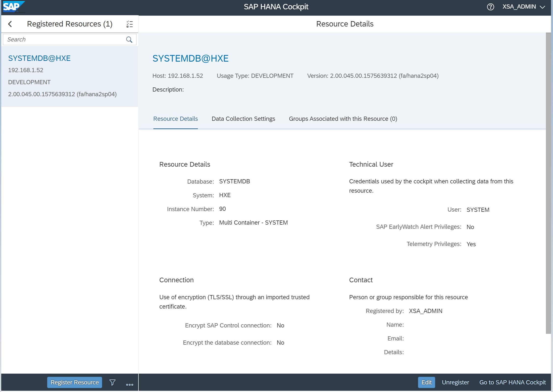Open the XSA_ADMIN user menu
Viewport: 553px width, 392px height.
(x=519, y=7)
